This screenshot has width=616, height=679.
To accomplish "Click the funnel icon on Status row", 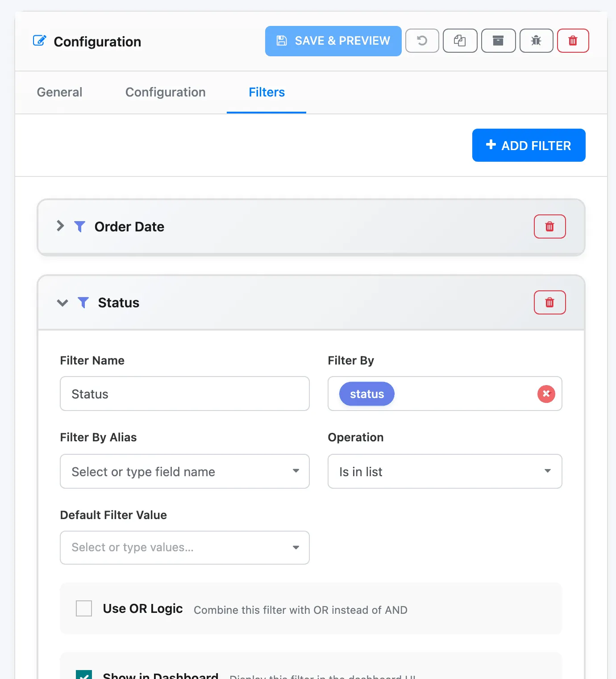I will pyautogui.click(x=83, y=302).
